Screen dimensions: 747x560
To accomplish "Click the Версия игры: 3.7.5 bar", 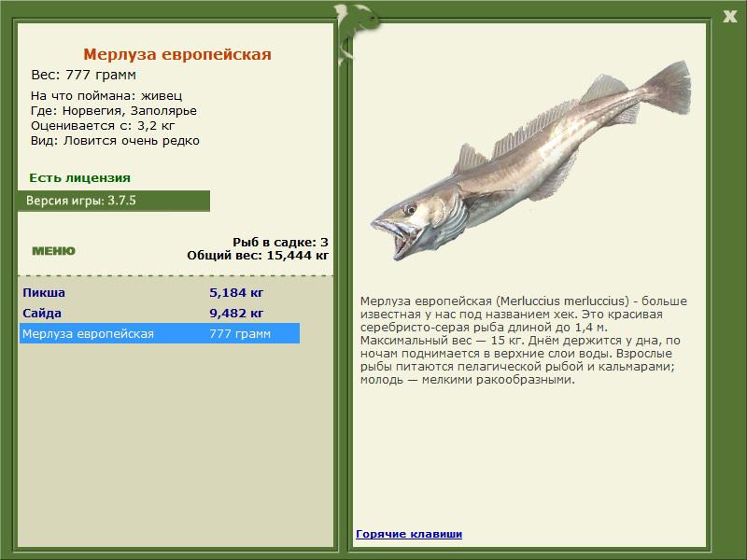I will (114, 201).
